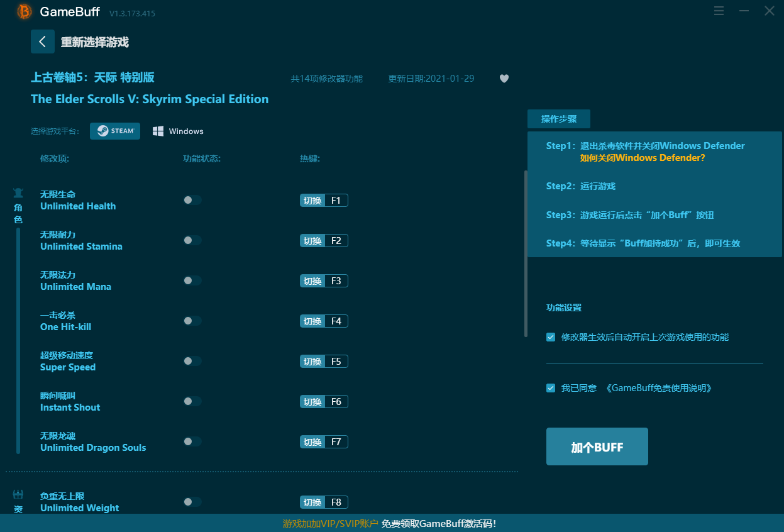Enable One Hit-kill toggle
Image resolution: width=784 pixels, height=532 pixels.
192,321
